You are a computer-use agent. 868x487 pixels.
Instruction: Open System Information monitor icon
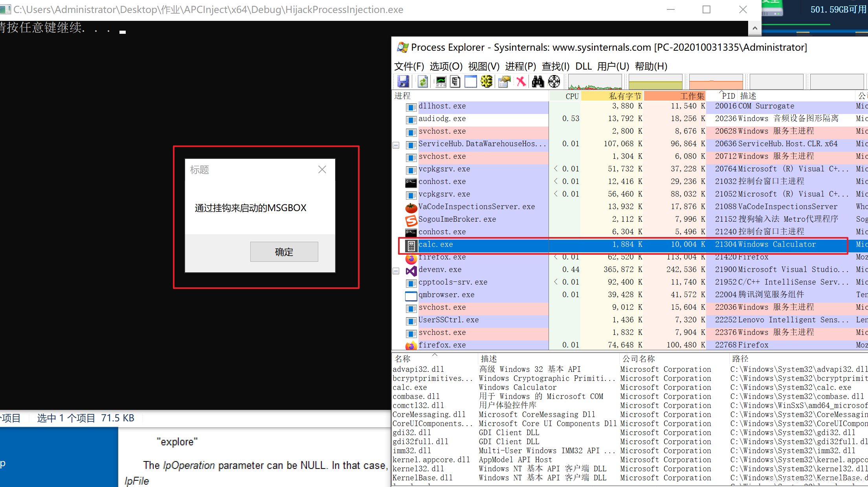[x=441, y=81]
